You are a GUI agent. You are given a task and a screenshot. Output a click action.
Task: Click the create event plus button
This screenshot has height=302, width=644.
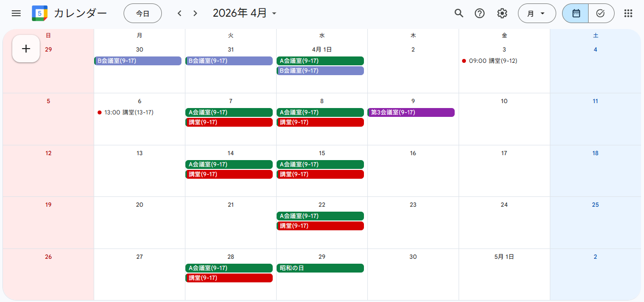[26, 49]
